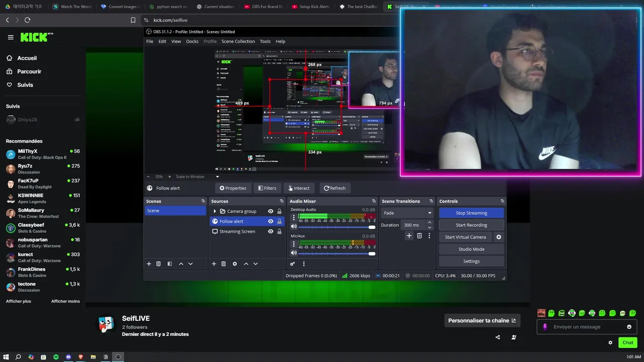Add a new scene in Scenes panel

pos(148,264)
